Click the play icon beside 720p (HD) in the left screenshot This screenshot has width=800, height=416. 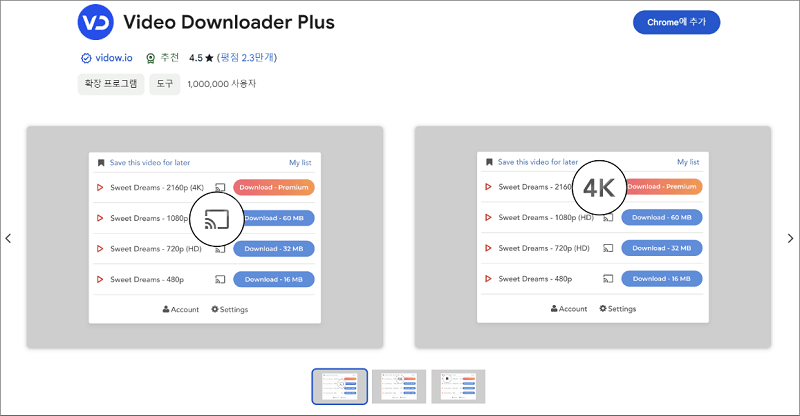(100, 249)
